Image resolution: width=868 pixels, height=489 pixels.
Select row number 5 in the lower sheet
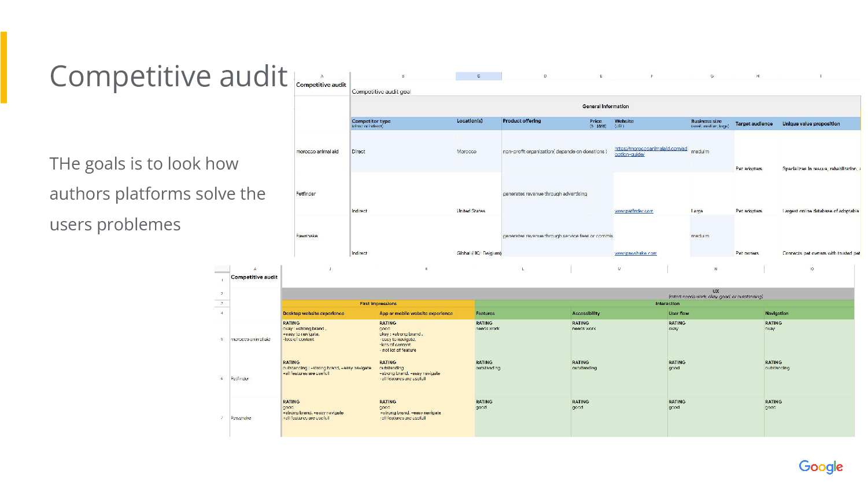(x=221, y=339)
